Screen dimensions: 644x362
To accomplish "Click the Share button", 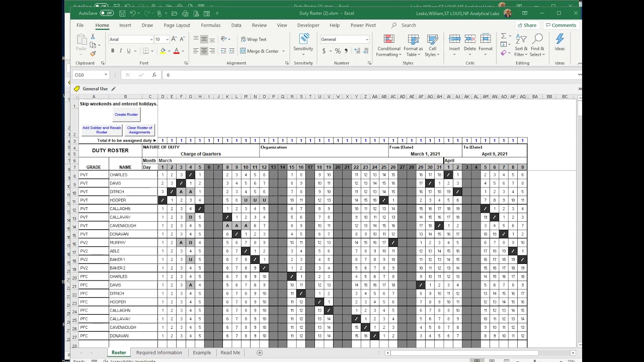I will 527,25.
